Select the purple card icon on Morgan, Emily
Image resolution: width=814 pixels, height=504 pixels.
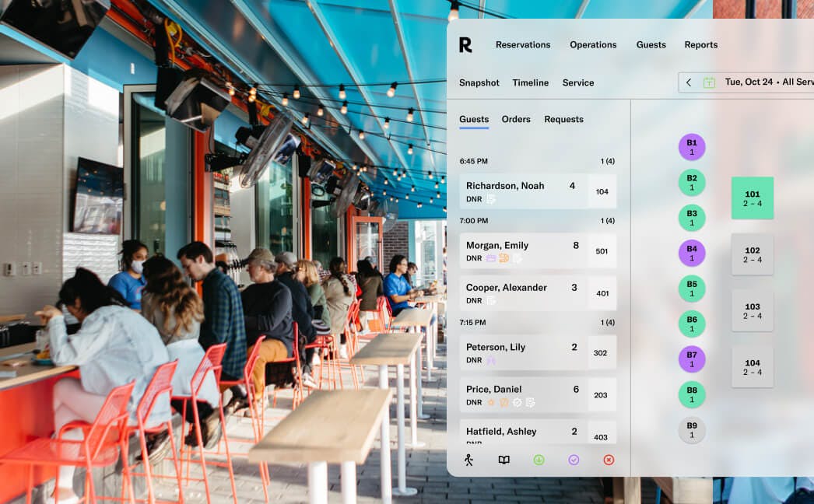(x=490, y=258)
